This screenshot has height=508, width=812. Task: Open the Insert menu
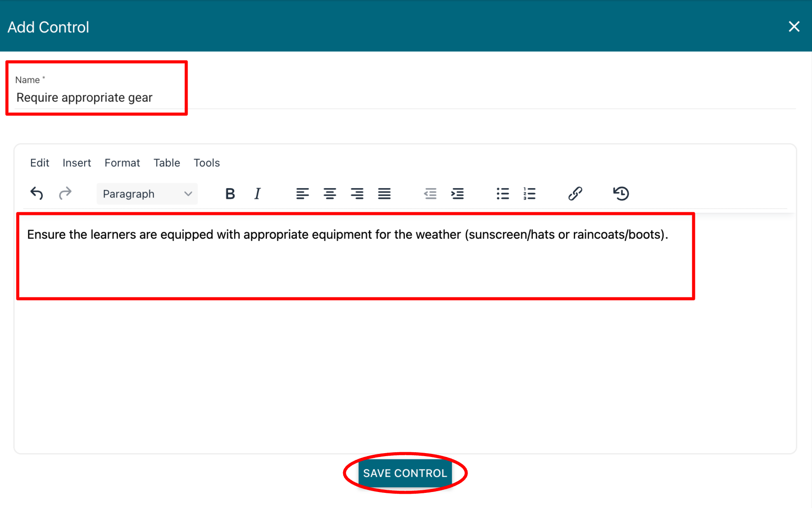(x=77, y=163)
